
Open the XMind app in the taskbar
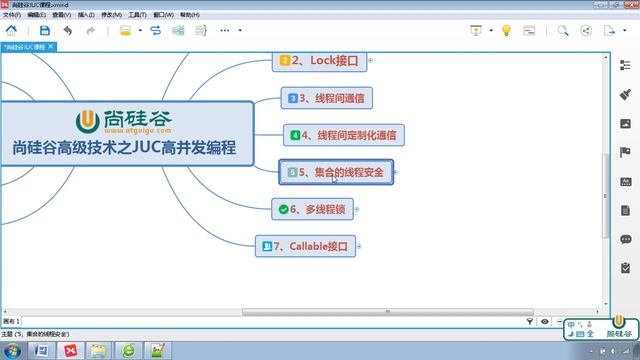click(70, 351)
